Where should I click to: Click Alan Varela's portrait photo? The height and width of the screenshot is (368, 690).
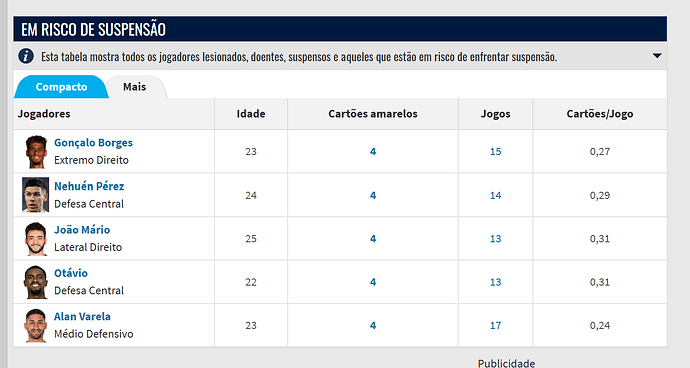36,325
